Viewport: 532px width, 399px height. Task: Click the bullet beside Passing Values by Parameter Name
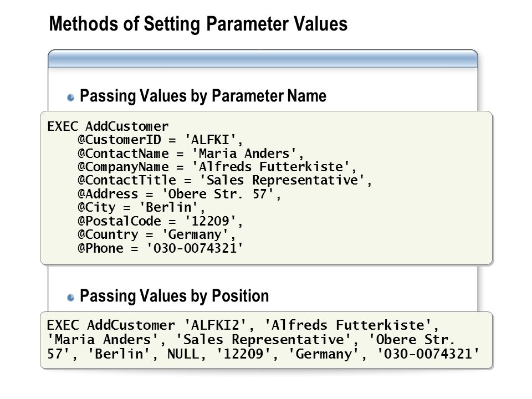pos(70,98)
